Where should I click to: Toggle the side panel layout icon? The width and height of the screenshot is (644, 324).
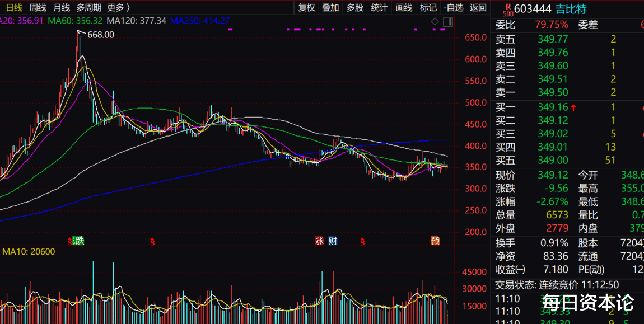click(x=447, y=21)
